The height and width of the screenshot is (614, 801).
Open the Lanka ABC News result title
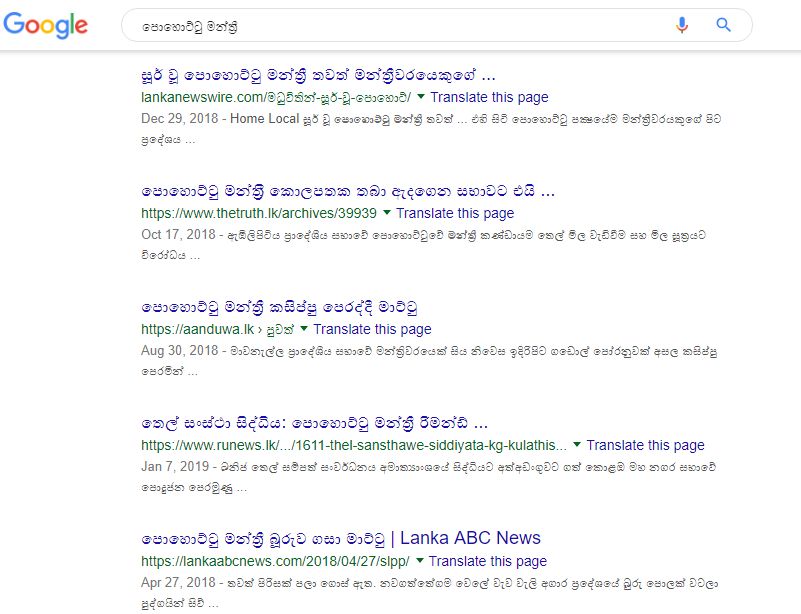coord(341,538)
